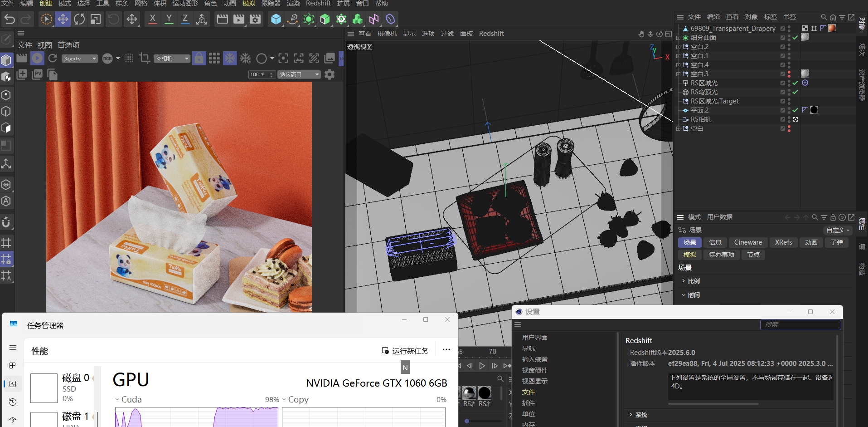Click the green volume builder icon
Viewport: 868px width, 427px height.
(x=358, y=19)
